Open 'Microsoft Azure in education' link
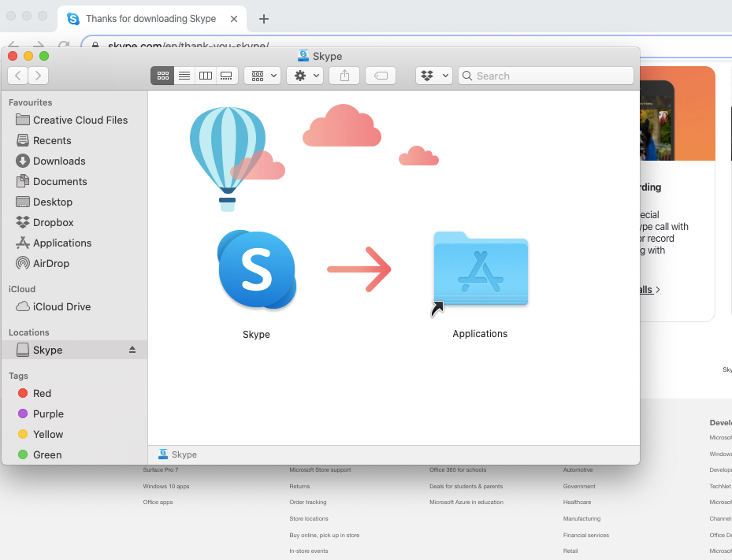 (466, 503)
